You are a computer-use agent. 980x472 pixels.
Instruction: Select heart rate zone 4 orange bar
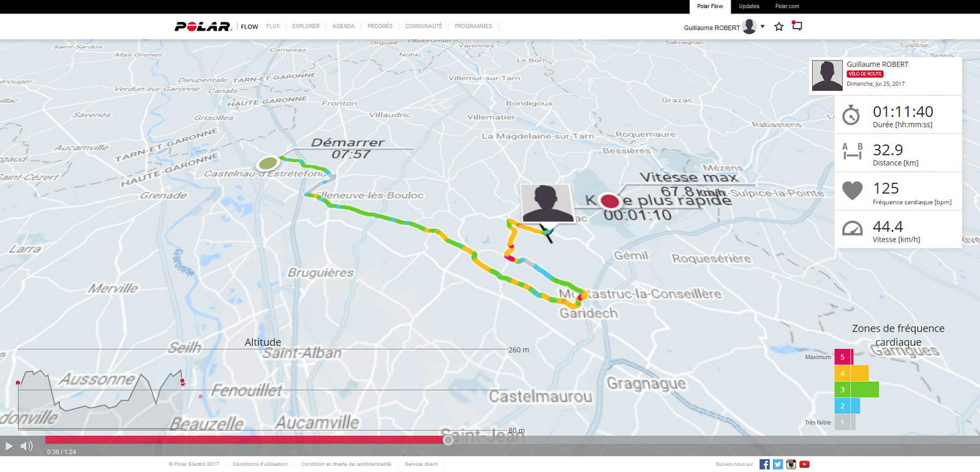coord(851,373)
